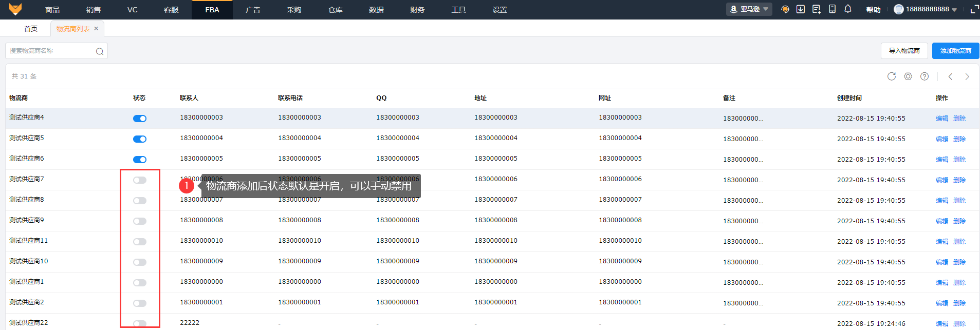Open customer service chat icon
This screenshot has height=330, width=980.
[785, 9]
